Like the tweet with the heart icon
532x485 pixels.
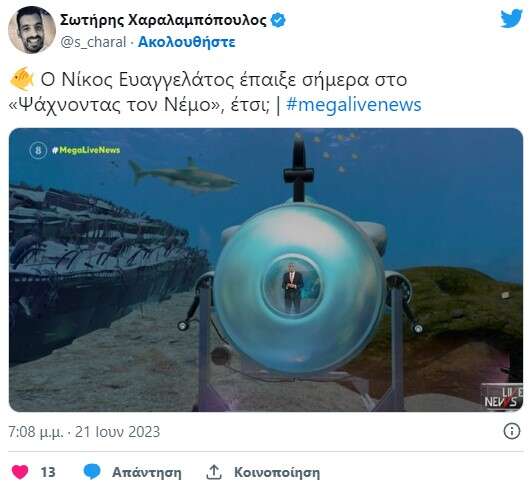(x=20, y=472)
